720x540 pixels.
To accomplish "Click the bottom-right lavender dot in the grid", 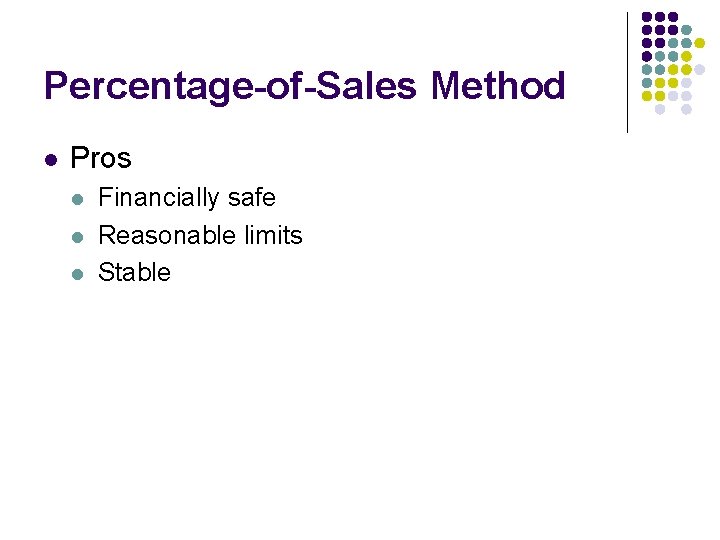I will [x=686, y=109].
